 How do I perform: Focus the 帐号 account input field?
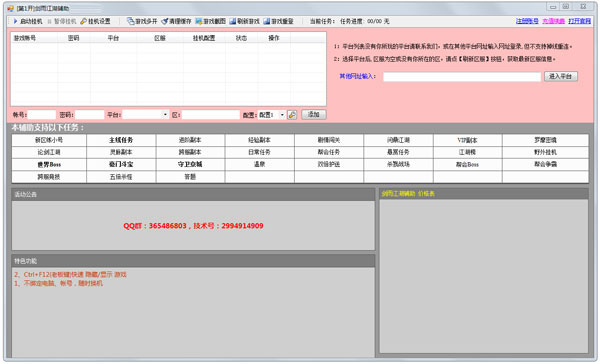pos(42,114)
